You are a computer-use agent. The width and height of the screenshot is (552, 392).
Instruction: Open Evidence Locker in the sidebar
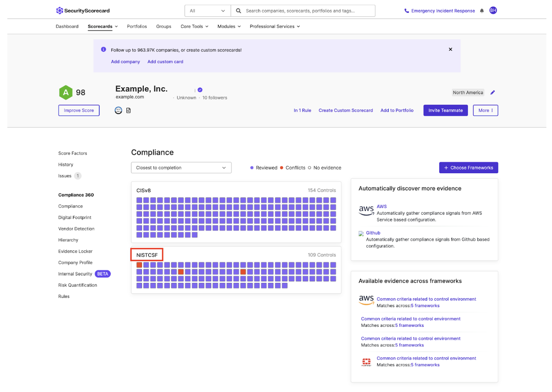(76, 251)
